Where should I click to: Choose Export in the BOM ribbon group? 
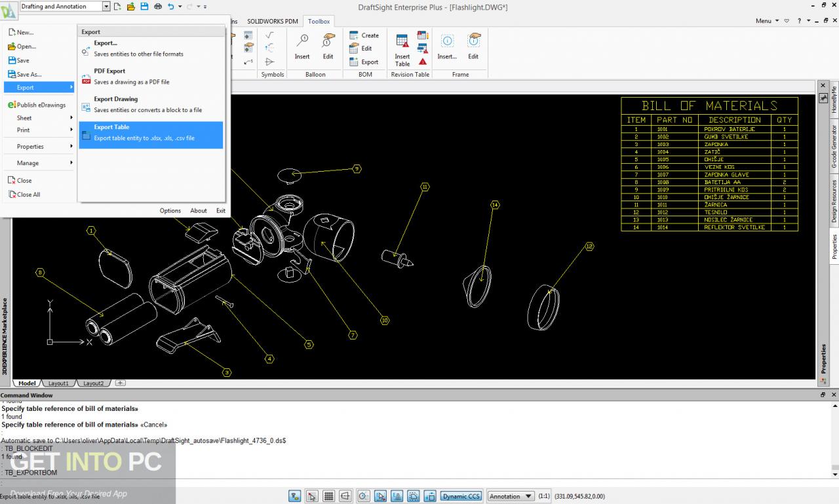[364, 62]
